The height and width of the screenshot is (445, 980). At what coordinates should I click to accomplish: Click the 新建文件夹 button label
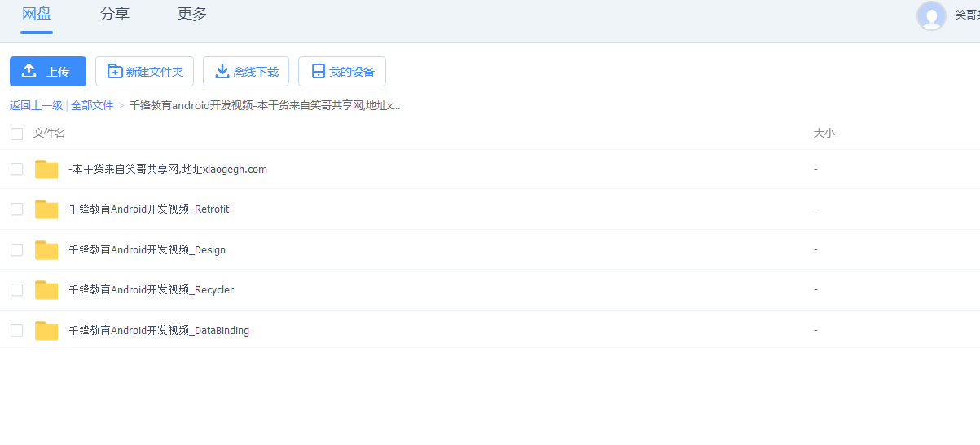coord(155,72)
